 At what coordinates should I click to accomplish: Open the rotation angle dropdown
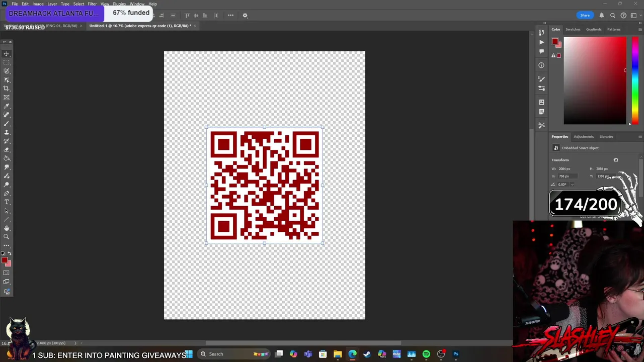[572, 185]
